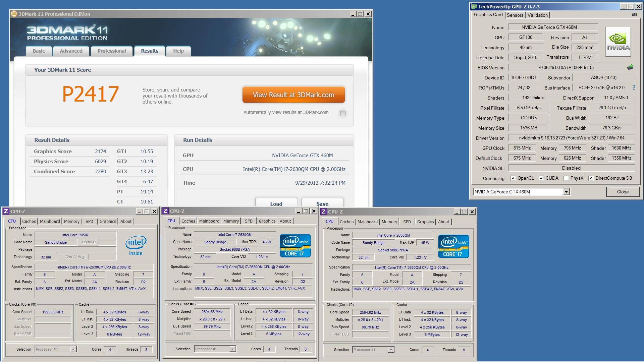Click the Release Date Sep 3, 2010 field
The width and height of the screenshot is (644, 362).
[x=526, y=57]
